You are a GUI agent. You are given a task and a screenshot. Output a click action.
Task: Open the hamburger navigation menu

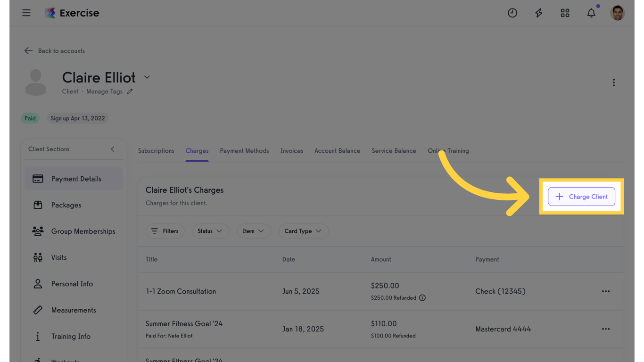point(26,13)
